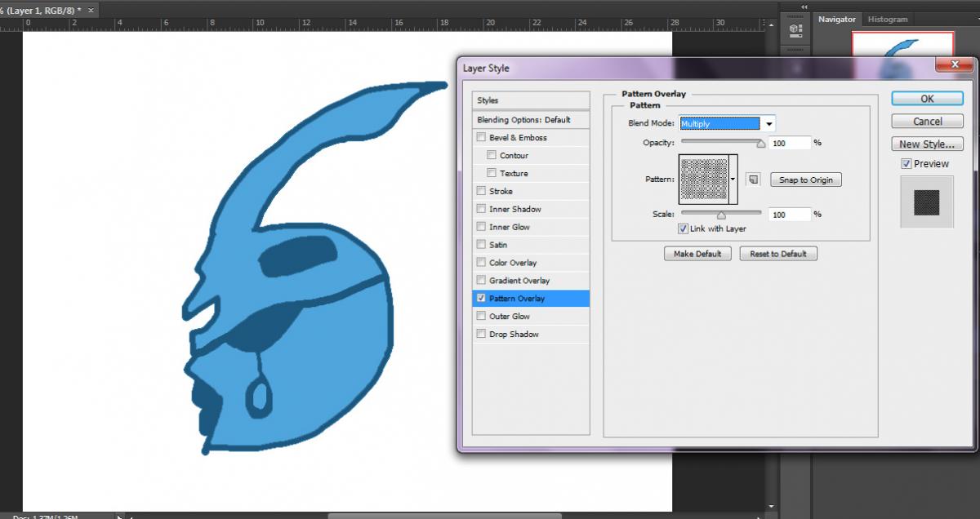Click the Scale slider handle
The height and width of the screenshot is (519, 980).
(721, 216)
